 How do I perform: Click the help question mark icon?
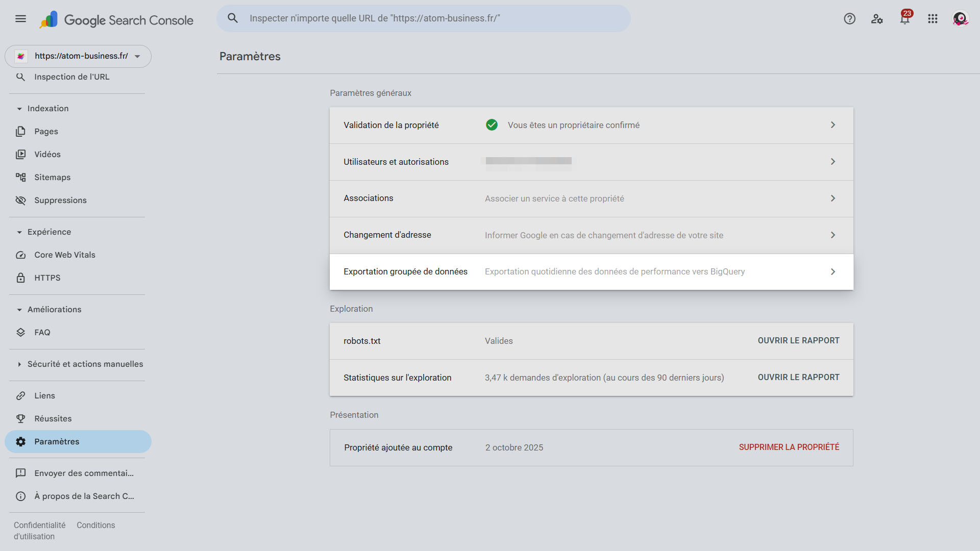(x=849, y=19)
